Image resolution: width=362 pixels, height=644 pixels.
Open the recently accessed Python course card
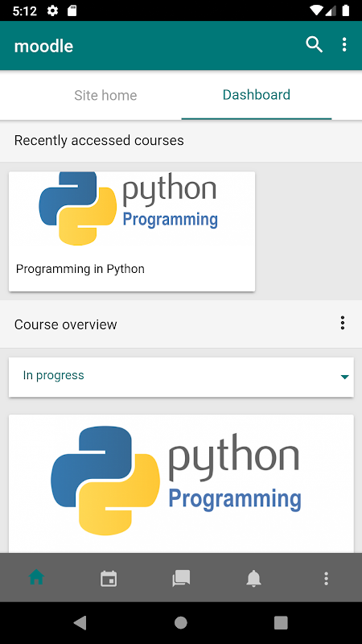[x=132, y=232]
